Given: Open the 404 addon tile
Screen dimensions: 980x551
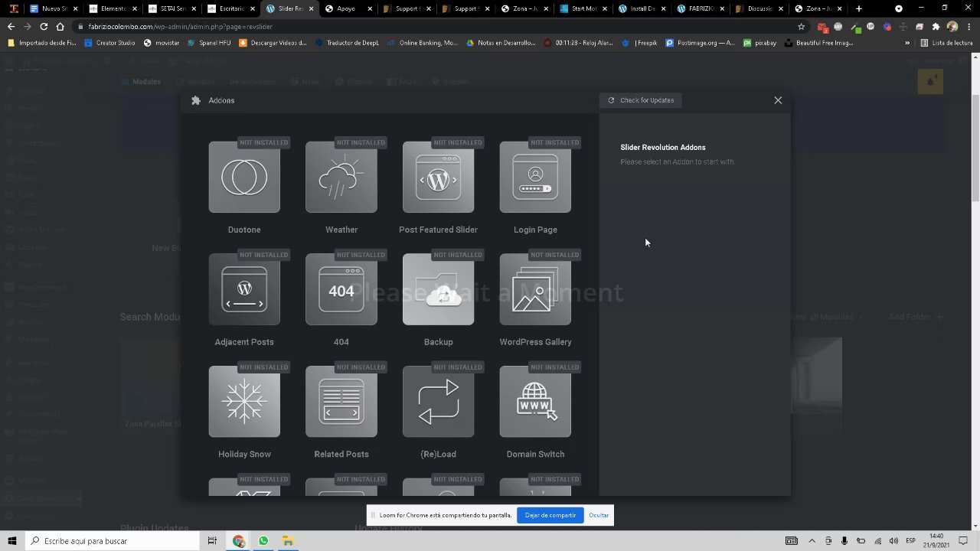Looking at the screenshot, I should coord(341,289).
